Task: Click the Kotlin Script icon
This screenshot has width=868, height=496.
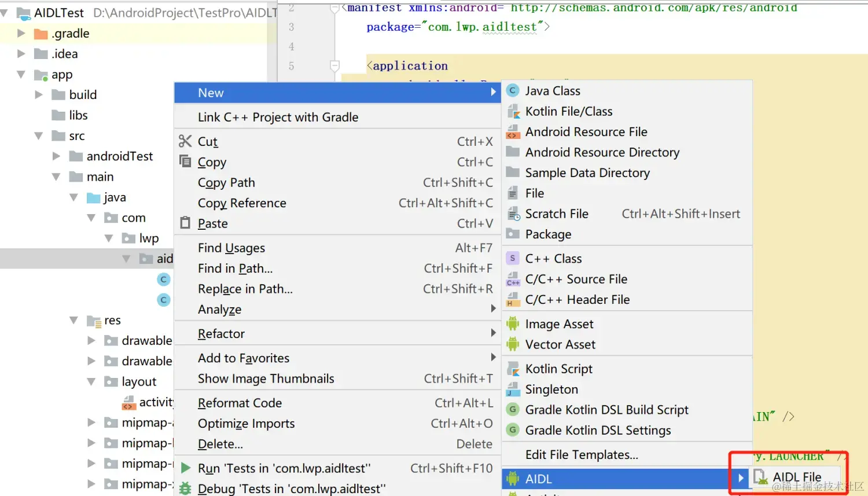Action: pyautogui.click(x=513, y=369)
